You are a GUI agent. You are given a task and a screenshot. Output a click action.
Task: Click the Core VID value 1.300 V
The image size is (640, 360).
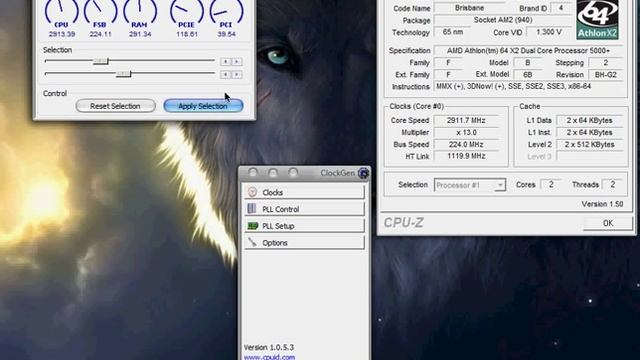click(549, 32)
